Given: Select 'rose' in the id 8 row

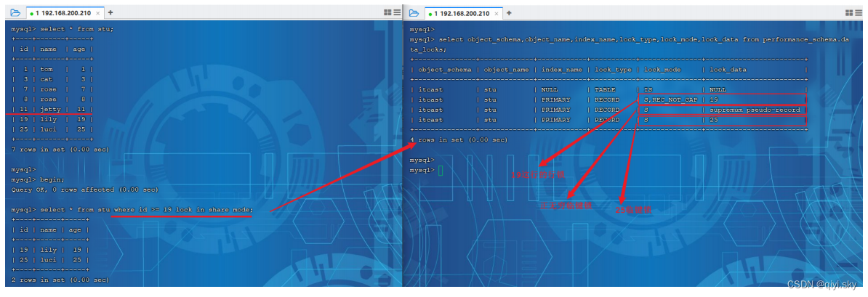Looking at the screenshot, I should [x=48, y=99].
